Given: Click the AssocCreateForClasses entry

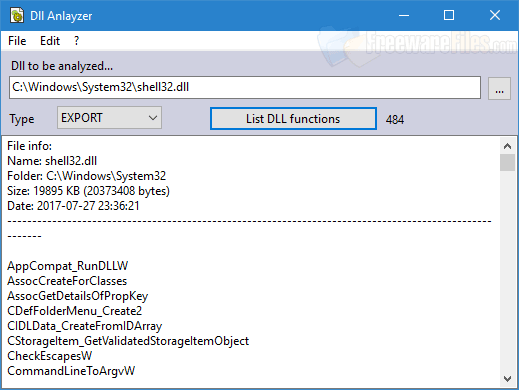Looking at the screenshot, I should 67,281.
